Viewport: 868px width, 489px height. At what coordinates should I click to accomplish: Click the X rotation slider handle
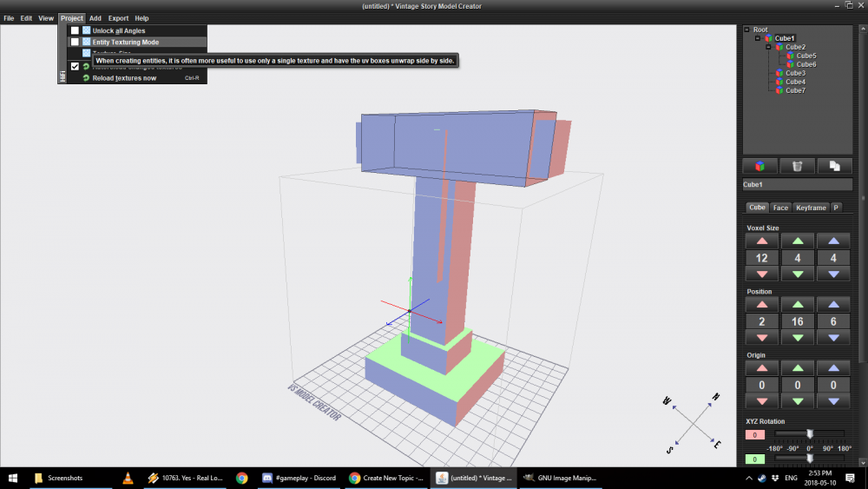click(809, 433)
